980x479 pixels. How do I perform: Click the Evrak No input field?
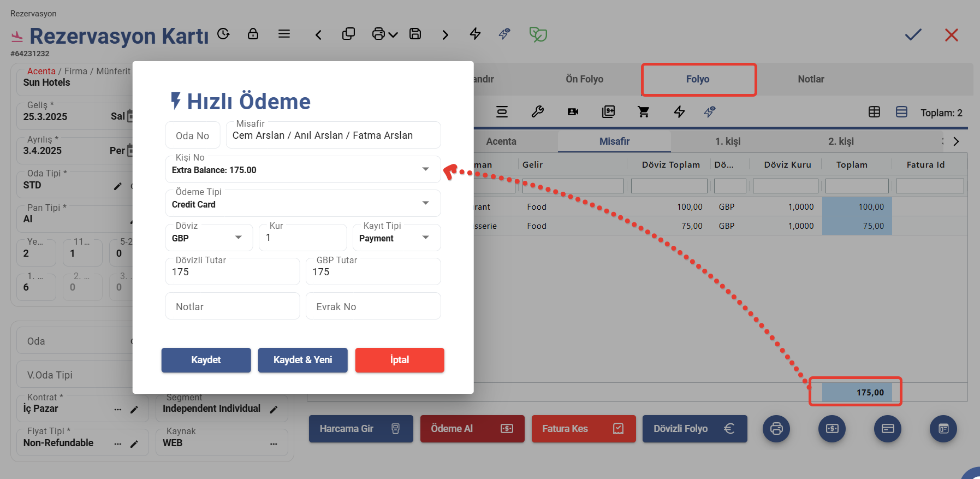tap(373, 306)
